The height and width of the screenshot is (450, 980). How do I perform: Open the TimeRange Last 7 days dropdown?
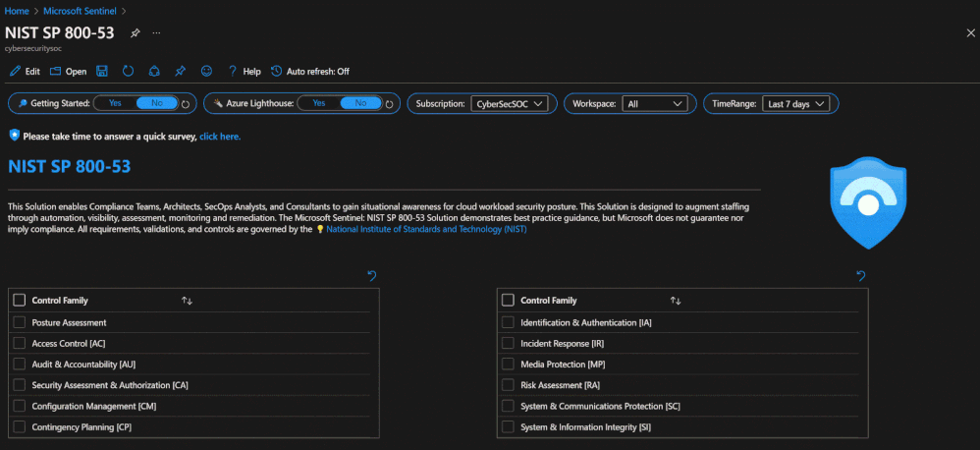click(x=796, y=104)
